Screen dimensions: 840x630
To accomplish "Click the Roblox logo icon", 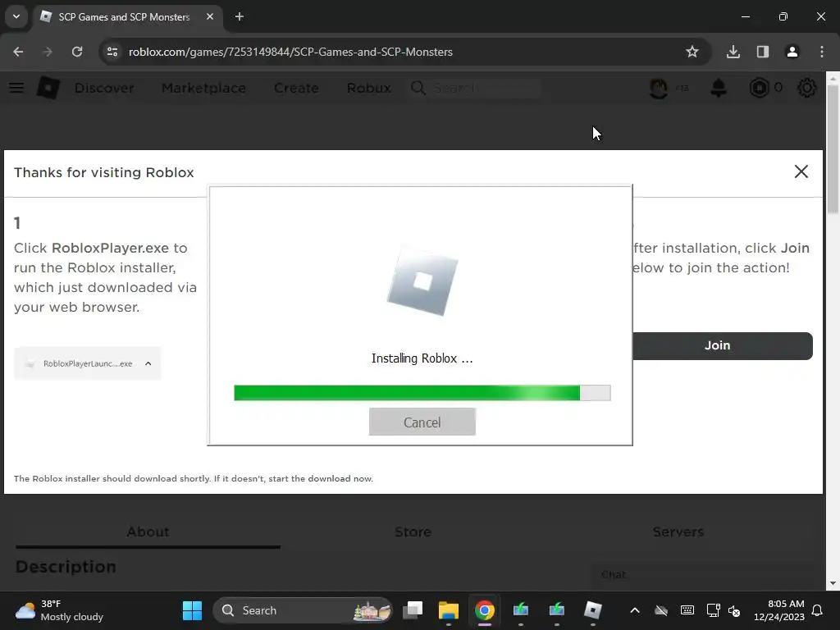I will point(48,88).
